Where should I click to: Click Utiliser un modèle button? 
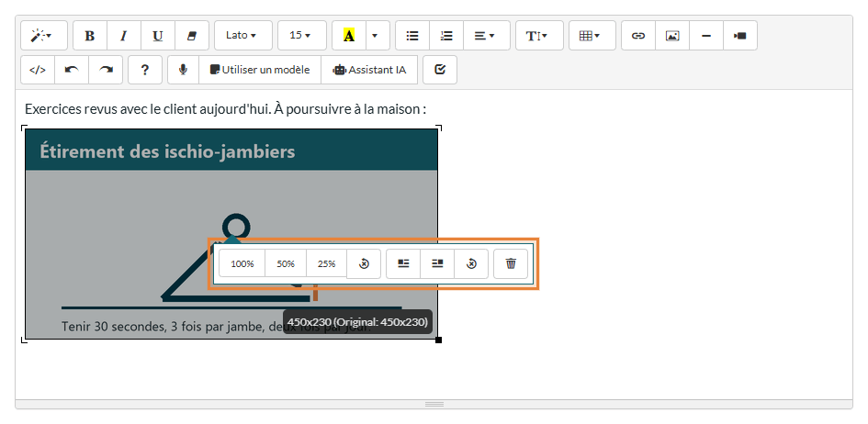[x=260, y=70]
